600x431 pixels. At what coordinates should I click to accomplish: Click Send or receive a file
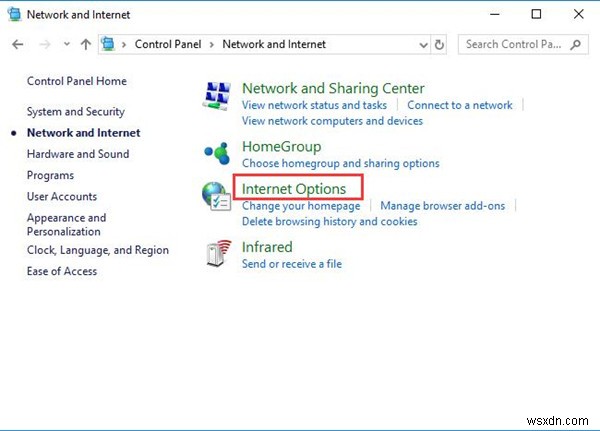[292, 264]
